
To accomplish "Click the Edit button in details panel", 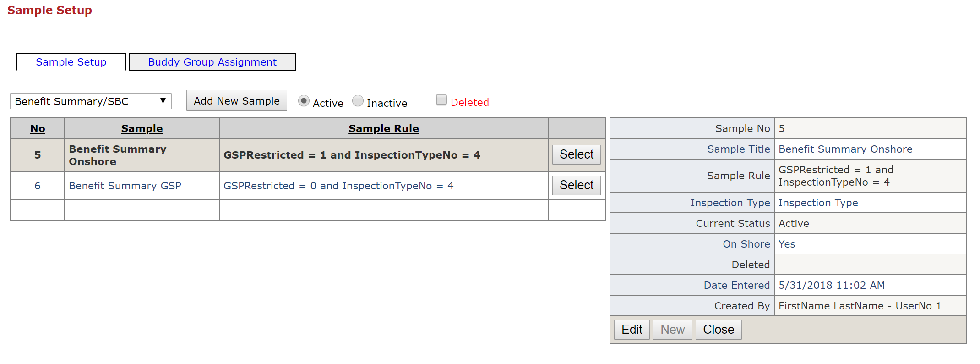I will pos(632,330).
